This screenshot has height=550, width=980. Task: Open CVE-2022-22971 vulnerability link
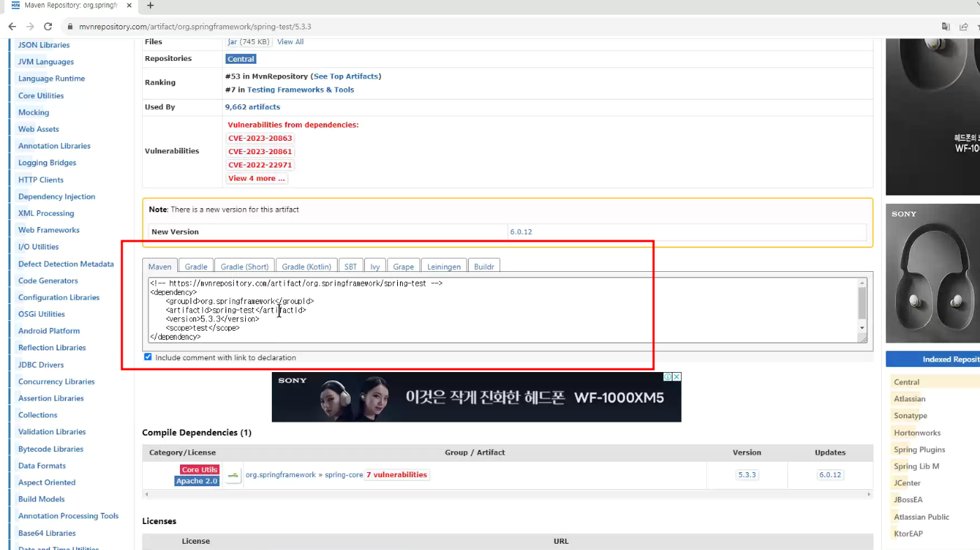[260, 165]
